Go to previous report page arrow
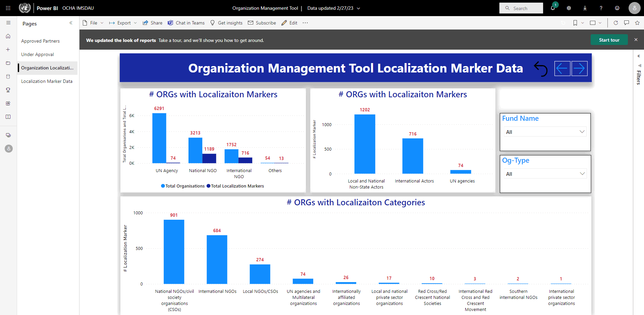This screenshot has width=644, height=315. (562, 69)
